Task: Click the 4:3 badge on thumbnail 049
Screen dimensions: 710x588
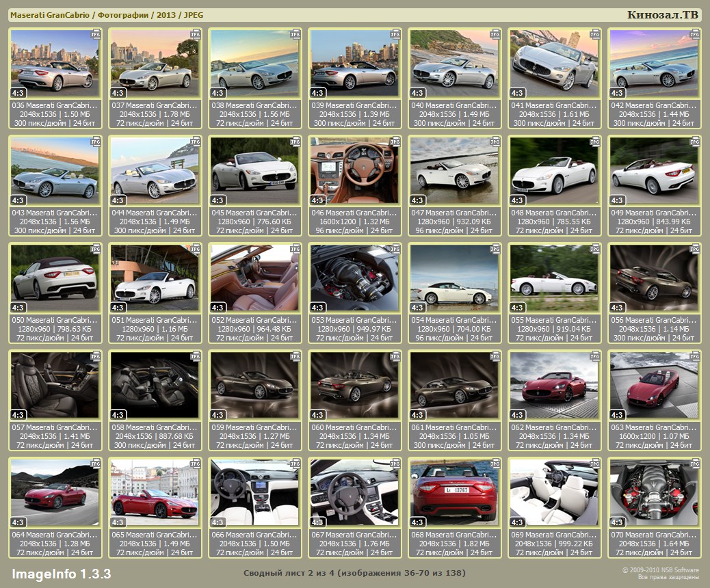Action: 617,200
